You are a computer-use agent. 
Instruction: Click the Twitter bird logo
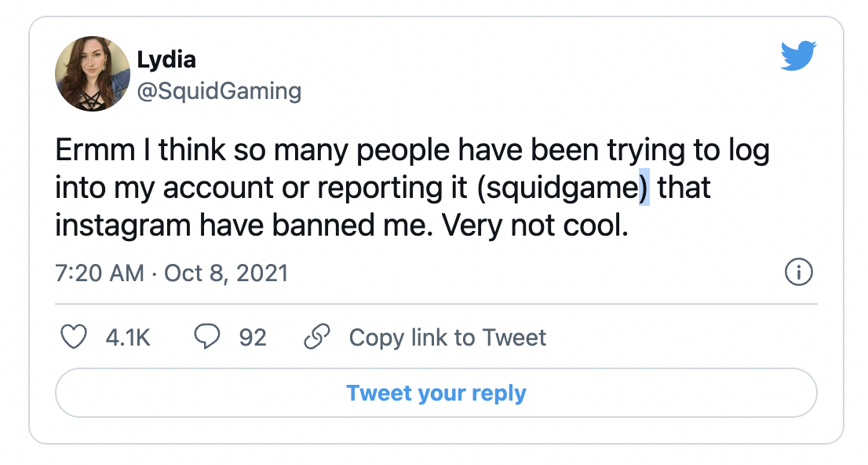click(798, 57)
